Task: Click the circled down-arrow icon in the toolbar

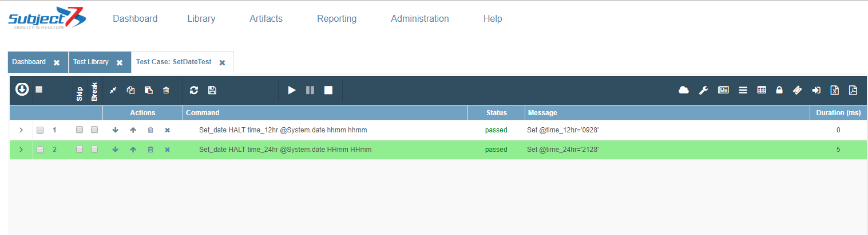Action: click(x=22, y=89)
